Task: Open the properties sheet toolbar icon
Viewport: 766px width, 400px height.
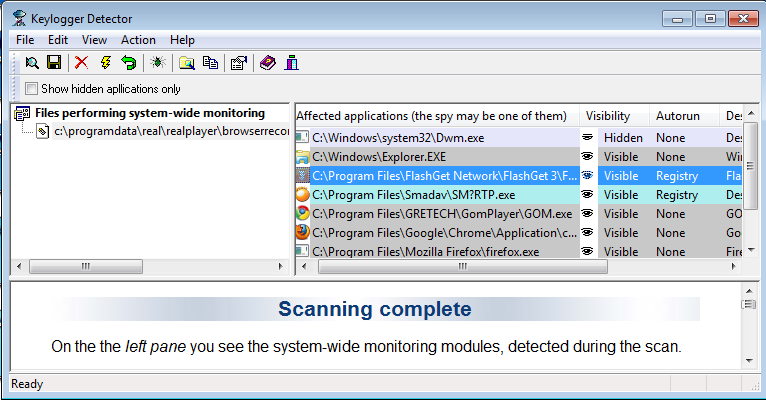Action: (x=239, y=63)
